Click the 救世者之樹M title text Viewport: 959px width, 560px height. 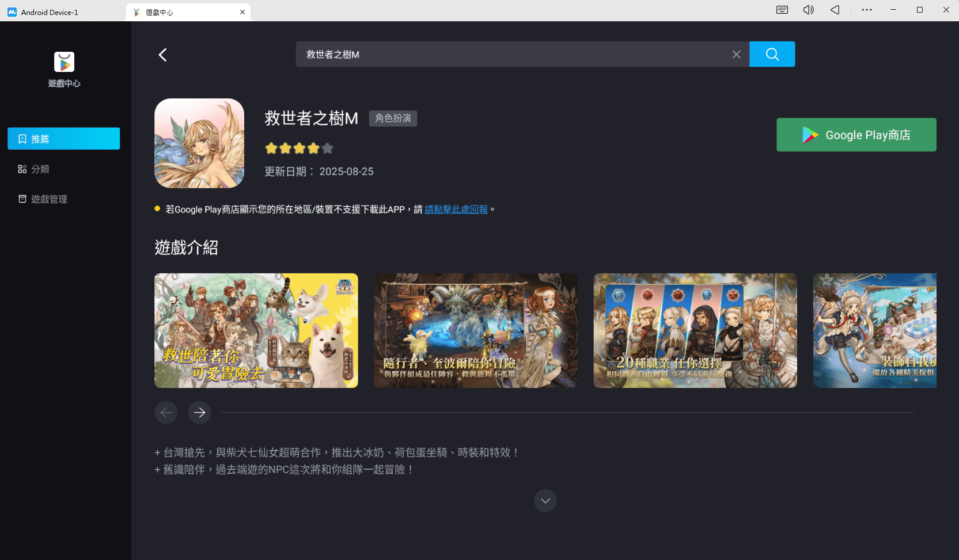click(x=311, y=118)
